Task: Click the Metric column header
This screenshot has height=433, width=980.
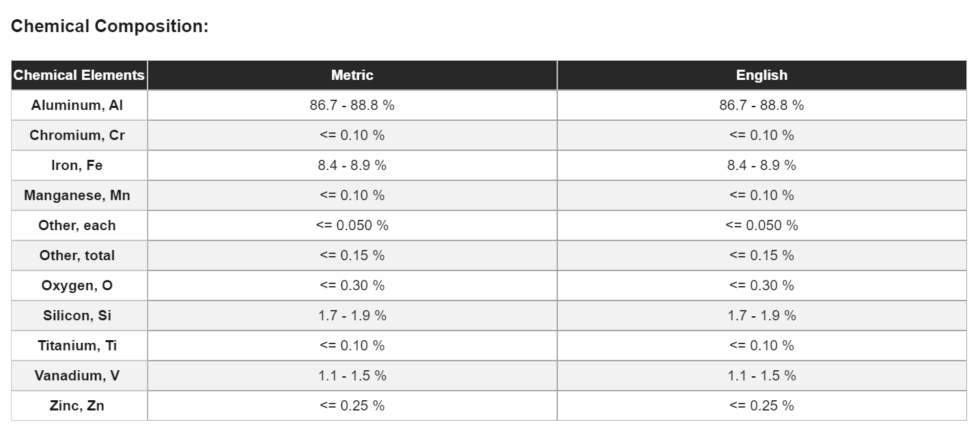Action: (352, 75)
